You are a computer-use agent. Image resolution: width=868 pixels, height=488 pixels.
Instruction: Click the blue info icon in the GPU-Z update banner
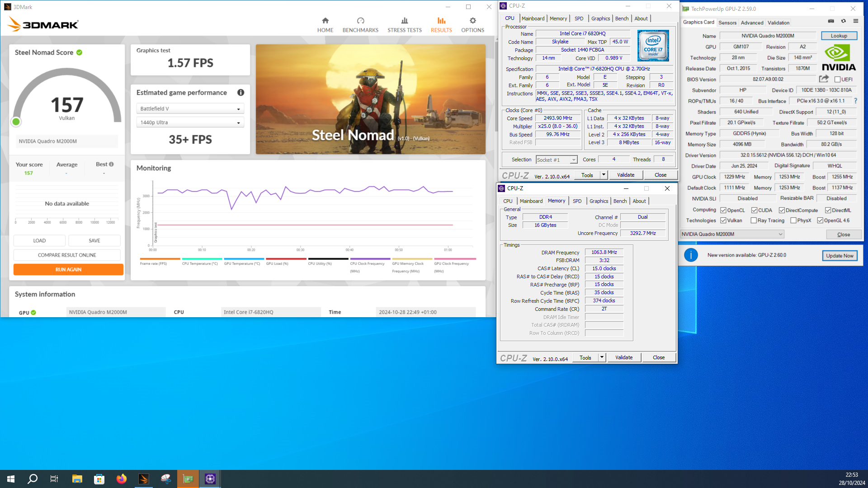pyautogui.click(x=691, y=255)
